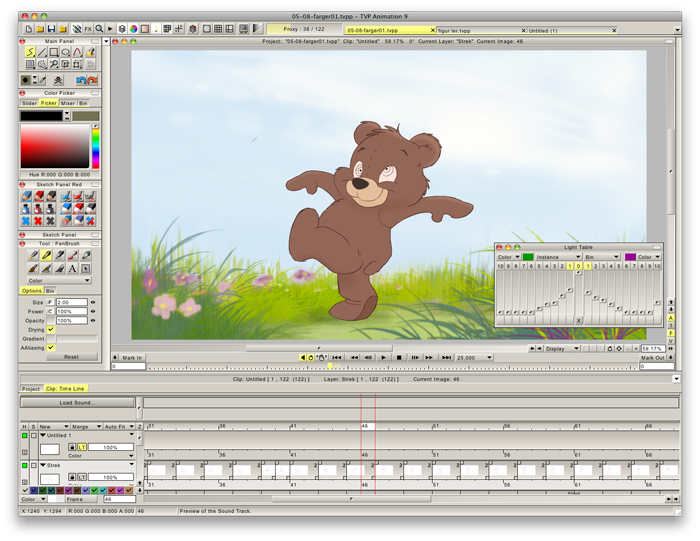Open the Display dropdown below canvas

[x=562, y=349]
